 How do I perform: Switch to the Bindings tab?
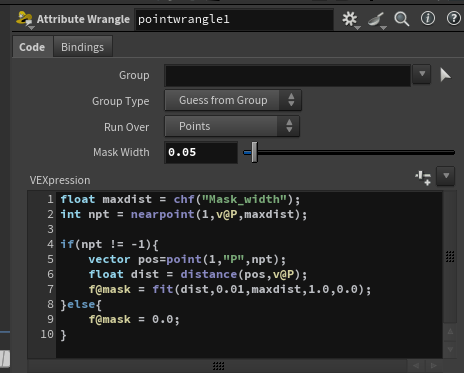pyautogui.click(x=82, y=47)
